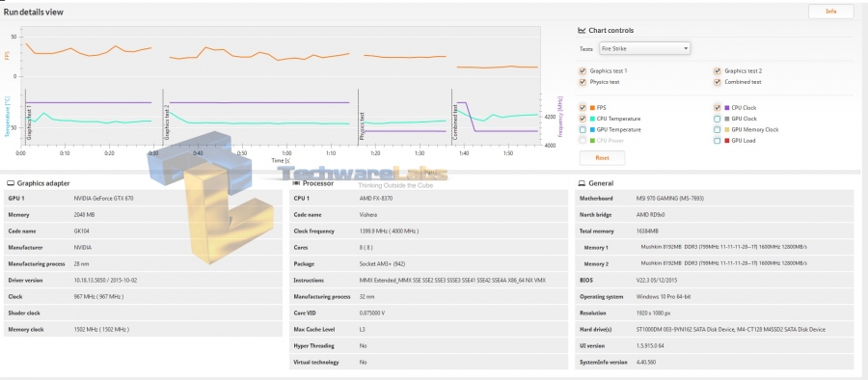Click the Vishera code name value
This screenshot has width=868, height=380.
pos(368,214)
